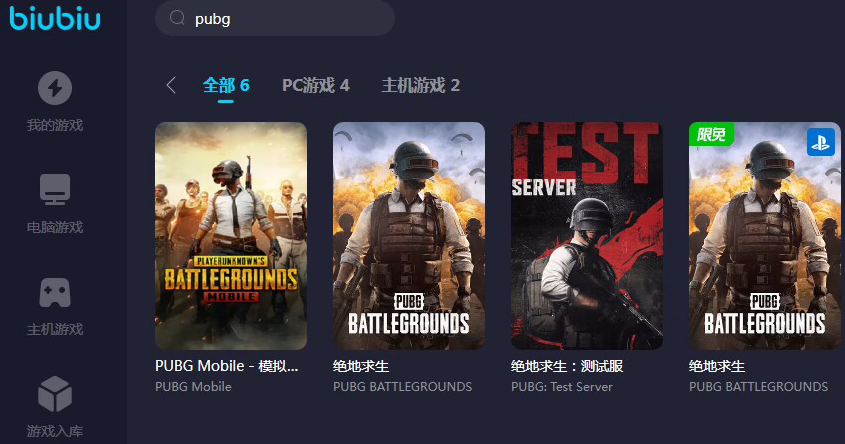The height and width of the screenshot is (444, 845).
Task: Switch to the PC游戏 4 tab
Action: [x=316, y=85]
